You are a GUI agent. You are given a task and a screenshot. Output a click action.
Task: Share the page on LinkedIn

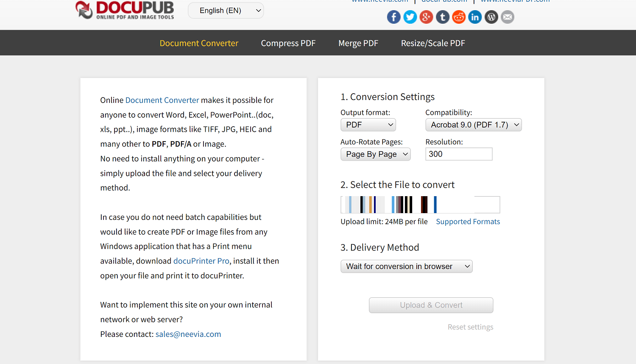[x=475, y=17]
